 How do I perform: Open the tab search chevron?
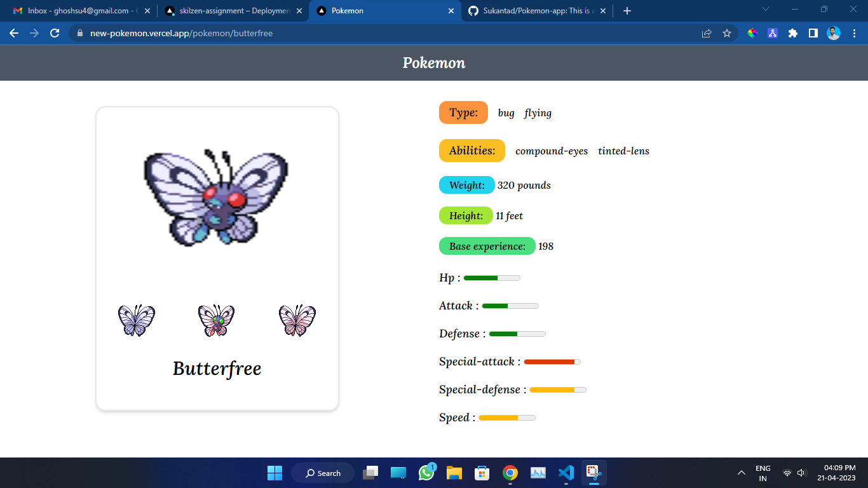766,10
